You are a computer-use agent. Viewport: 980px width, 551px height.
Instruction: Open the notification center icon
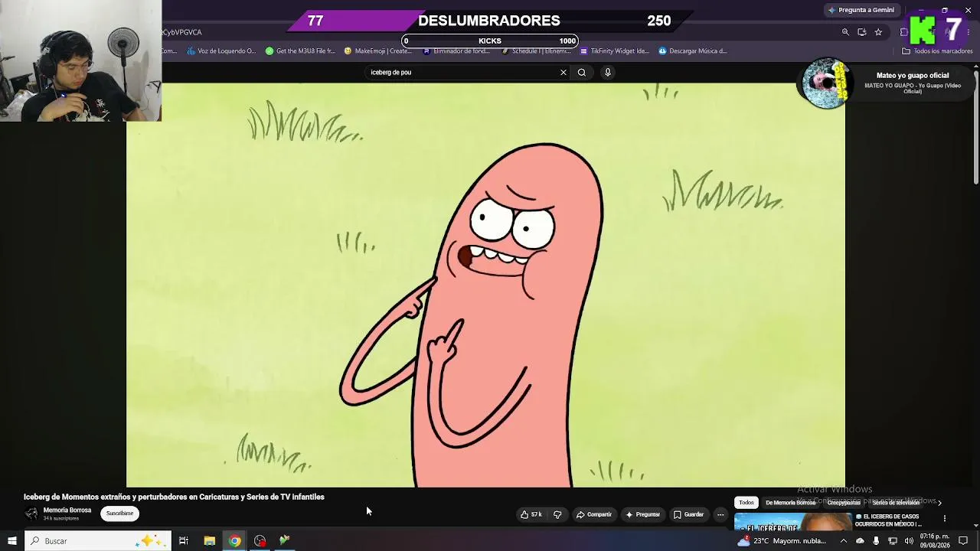(963, 541)
